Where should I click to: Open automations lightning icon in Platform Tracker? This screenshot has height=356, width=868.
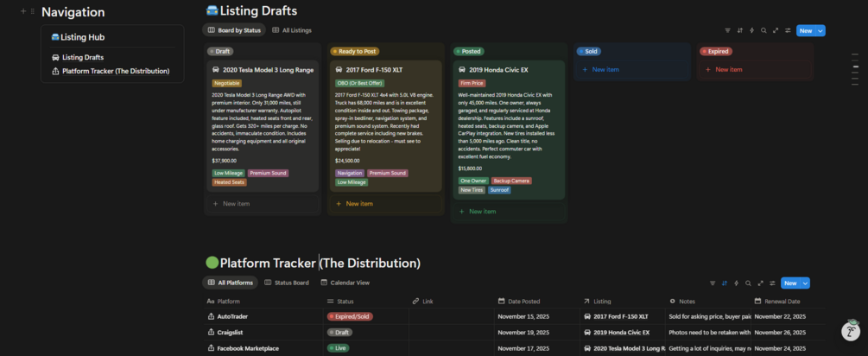pyautogui.click(x=736, y=283)
